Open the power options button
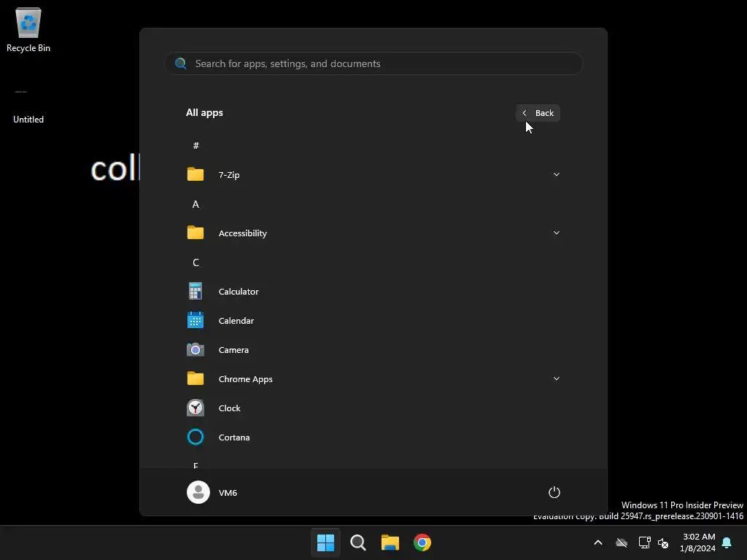 (x=554, y=492)
